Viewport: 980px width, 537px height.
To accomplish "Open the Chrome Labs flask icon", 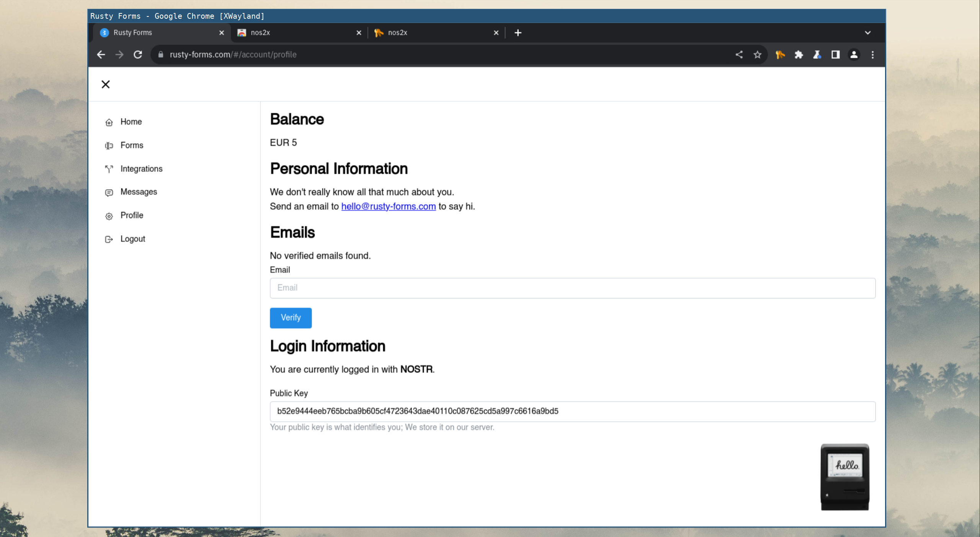I will pos(817,55).
